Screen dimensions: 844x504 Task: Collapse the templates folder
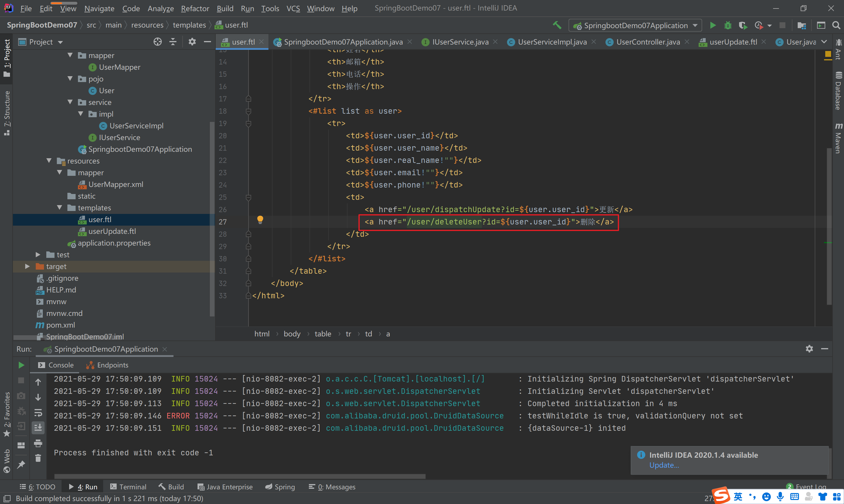tap(60, 207)
